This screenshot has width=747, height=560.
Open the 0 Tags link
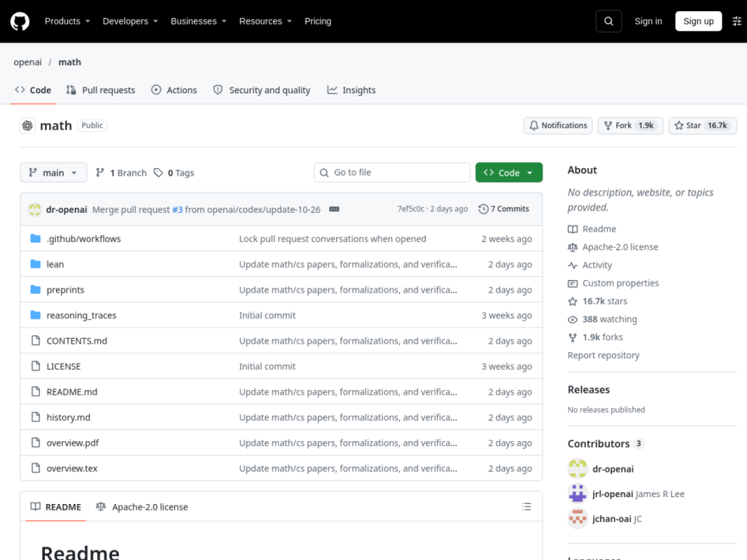pos(174,173)
